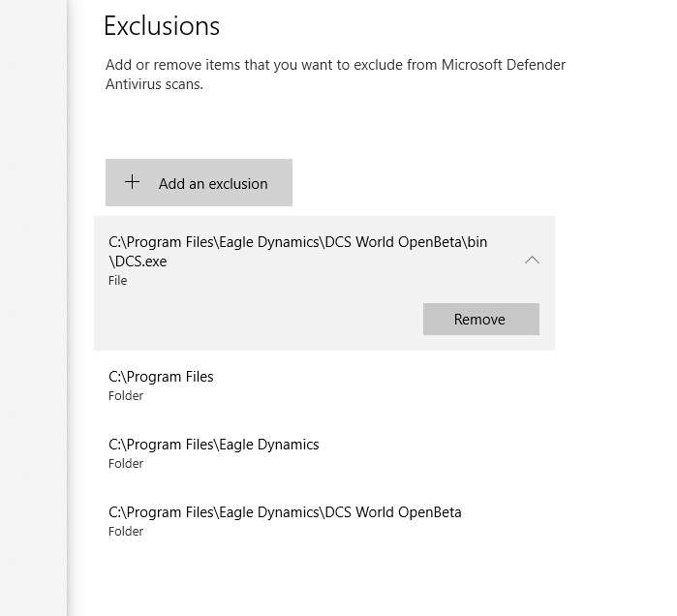677x616 pixels.
Task: Collapse the DCS.exe exclusion with the chevron
Action: (x=532, y=261)
